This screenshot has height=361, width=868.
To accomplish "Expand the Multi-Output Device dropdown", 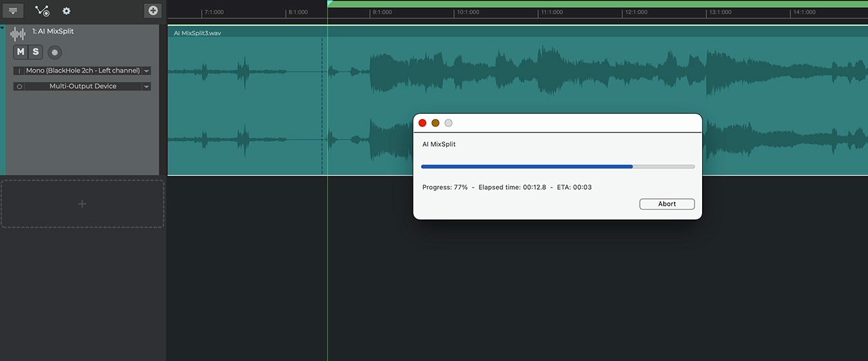I will click(x=147, y=86).
